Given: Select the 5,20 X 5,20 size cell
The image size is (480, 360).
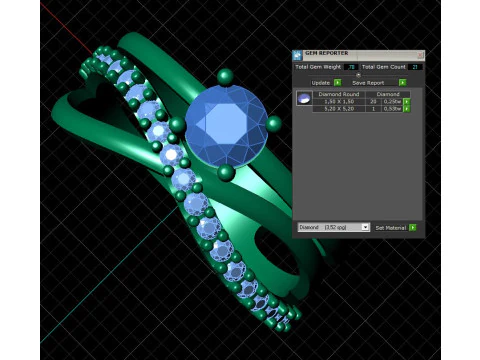Looking at the screenshot, I should [339, 109].
